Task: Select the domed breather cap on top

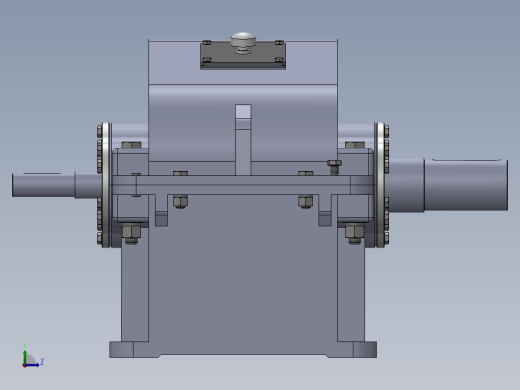Action: click(x=243, y=40)
